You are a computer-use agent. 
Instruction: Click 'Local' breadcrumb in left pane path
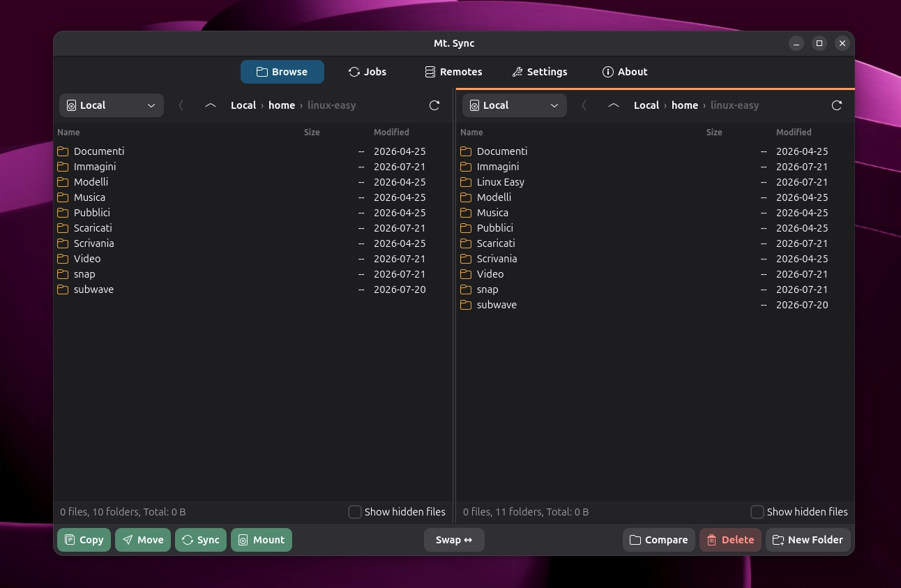coord(243,105)
